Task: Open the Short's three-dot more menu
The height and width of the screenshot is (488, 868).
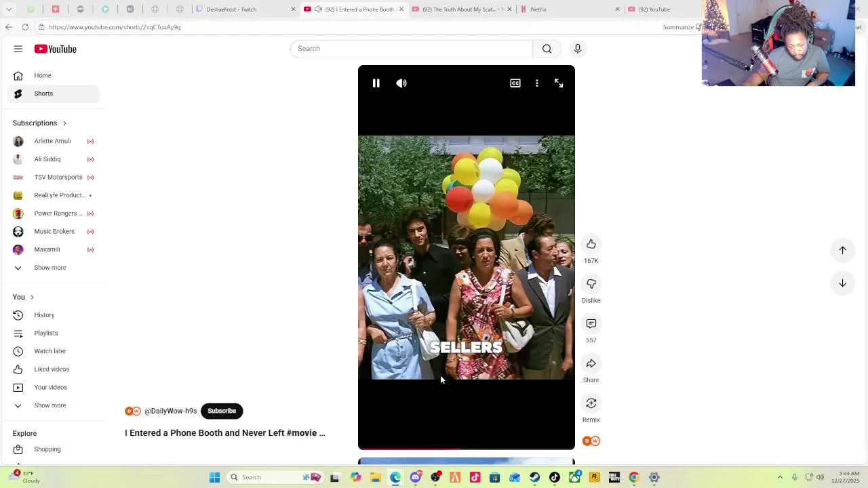Action: pos(537,83)
